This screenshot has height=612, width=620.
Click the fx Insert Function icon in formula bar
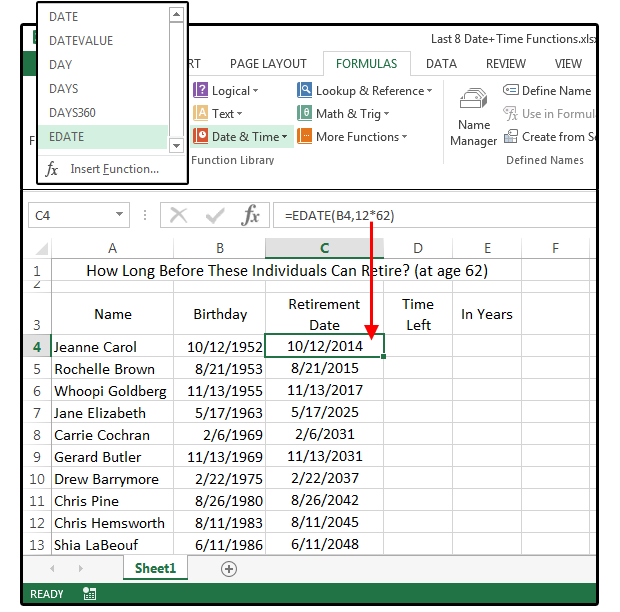[x=251, y=215]
